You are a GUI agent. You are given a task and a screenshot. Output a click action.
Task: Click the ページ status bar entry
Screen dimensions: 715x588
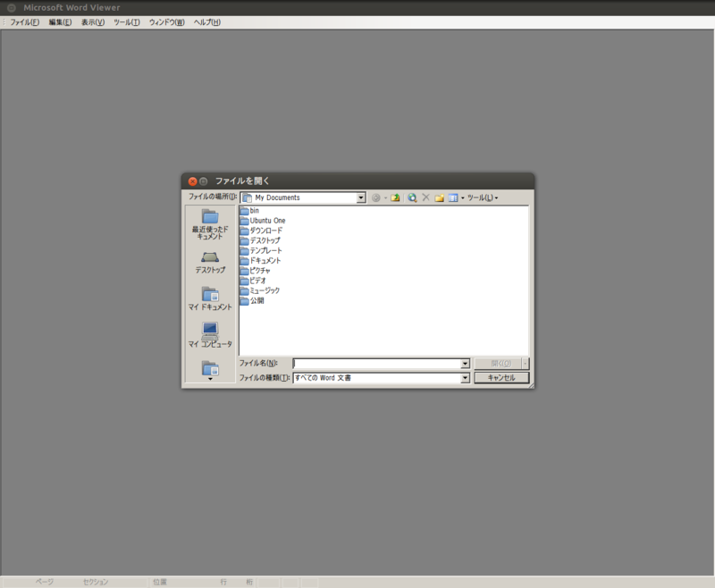tap(45, 582)
